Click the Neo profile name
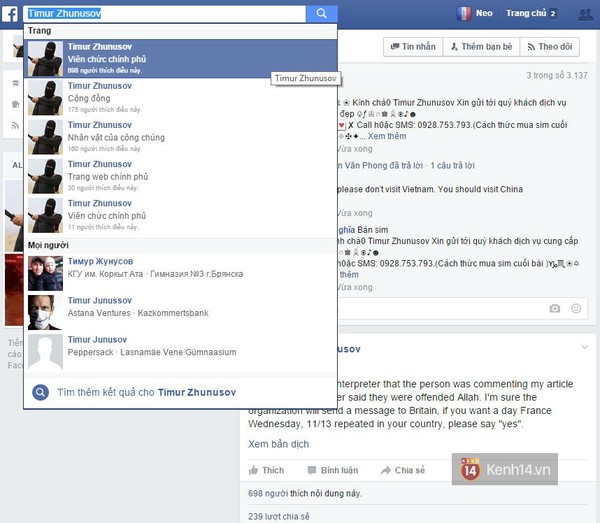The width and height of the screenshot is (600, 523). (484, 13)
